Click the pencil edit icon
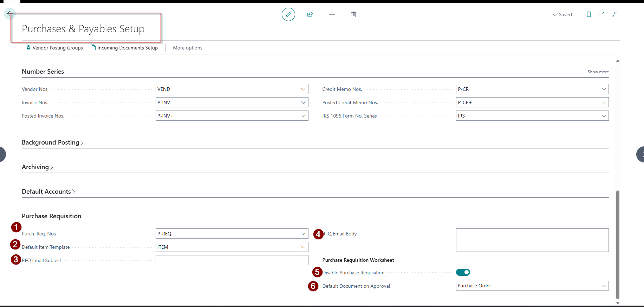This screenshot has width=644, height=307. [288, 14]
